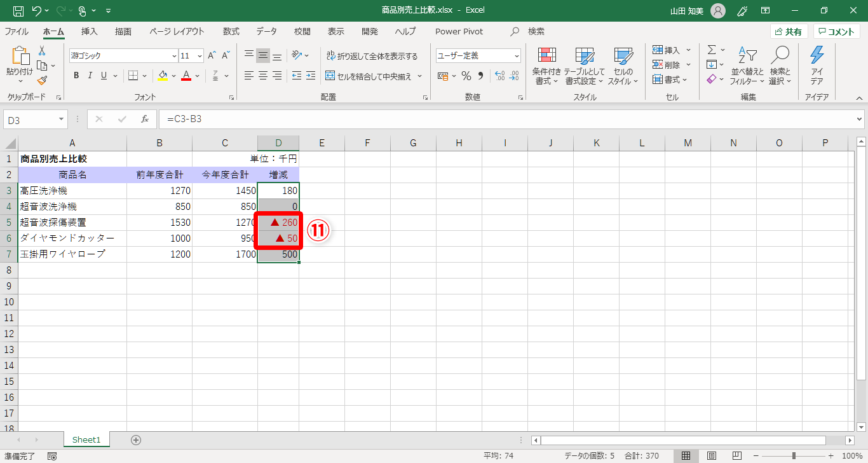Open セルのスタイル button
868x463 pixels.
point(623,66)
